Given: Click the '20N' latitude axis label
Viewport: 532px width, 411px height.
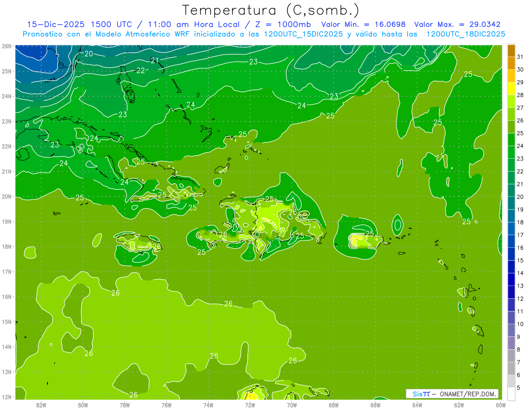Looking at the screenshot, I should point(7,196).
